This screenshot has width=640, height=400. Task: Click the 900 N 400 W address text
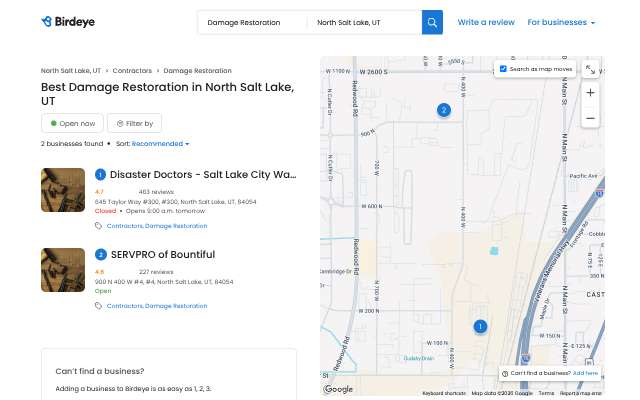(164, 282)
